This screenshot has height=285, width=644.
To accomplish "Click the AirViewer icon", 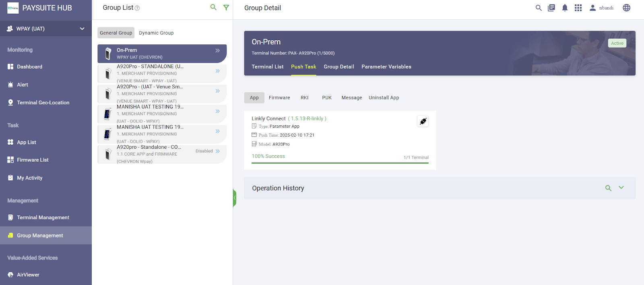I will coord(10,275).
